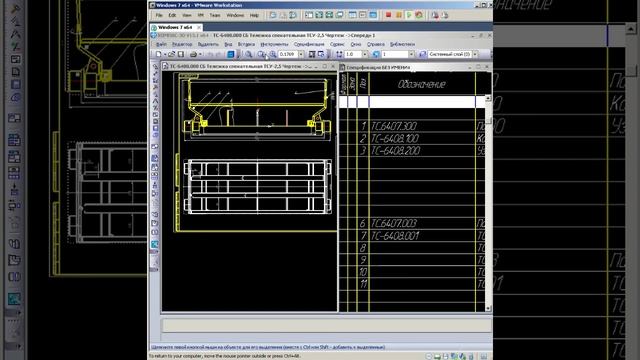Open the Файл menu in KOMPAS
Screen dimensions: 640x360
[161, 44]
